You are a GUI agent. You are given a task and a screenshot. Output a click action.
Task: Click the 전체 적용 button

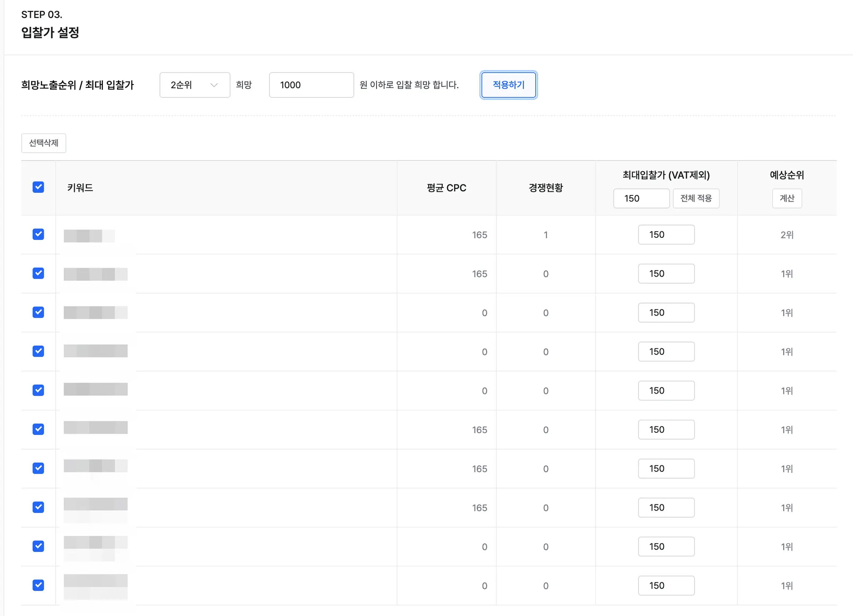tap(696, 198)
